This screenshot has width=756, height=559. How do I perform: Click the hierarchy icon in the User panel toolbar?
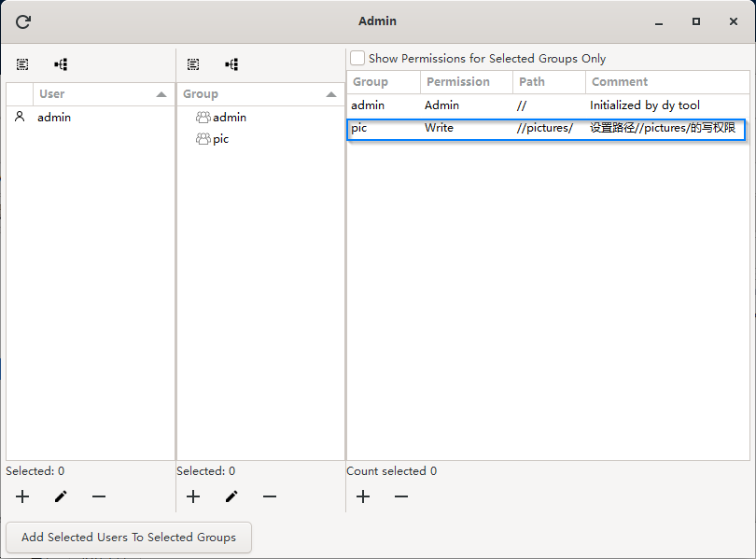point(61,64)
